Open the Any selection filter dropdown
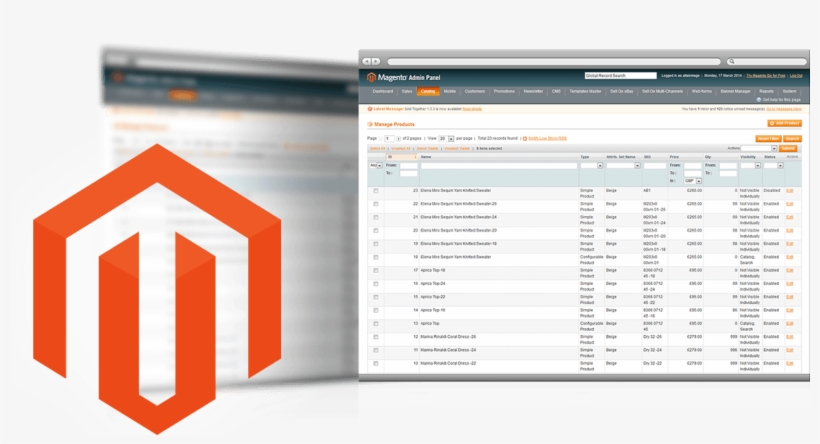Image resolution: width=820 pixels, height=444 pixels. pos(376,166)
